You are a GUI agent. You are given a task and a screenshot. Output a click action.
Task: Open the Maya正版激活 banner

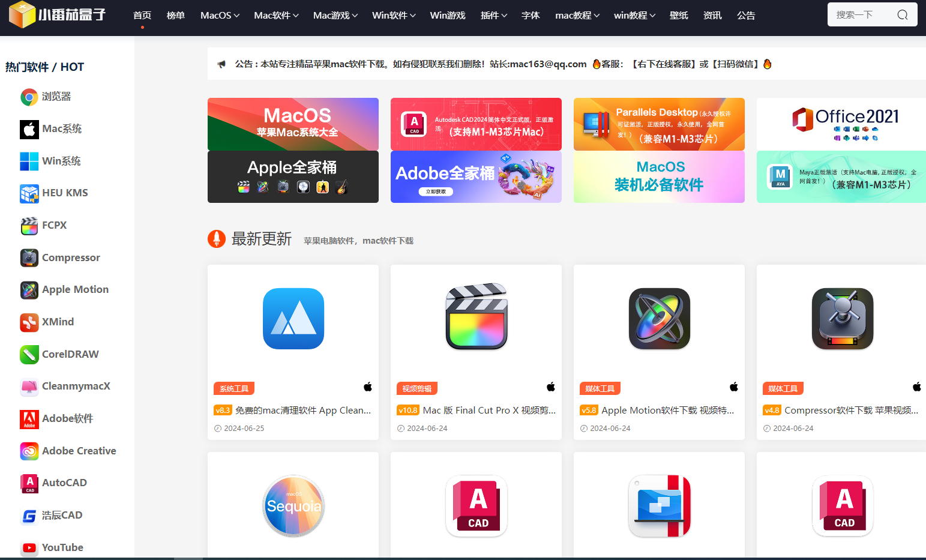(841, 176)
